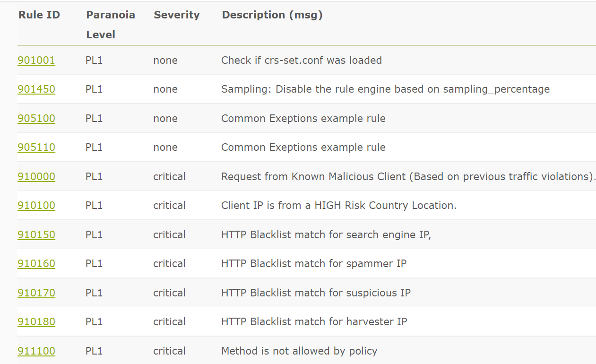Viewport: 596px width, 364px height.
Task: Click the sampling_percentage rule description
Action: [x=385, y=89]
